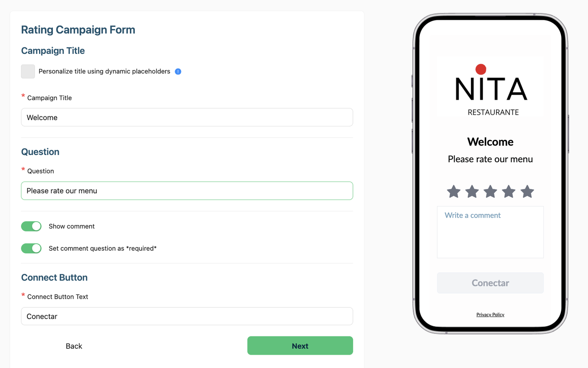Click the Campaign Title input field
Screen dimensions: 588x368
[x=187, y=118]
